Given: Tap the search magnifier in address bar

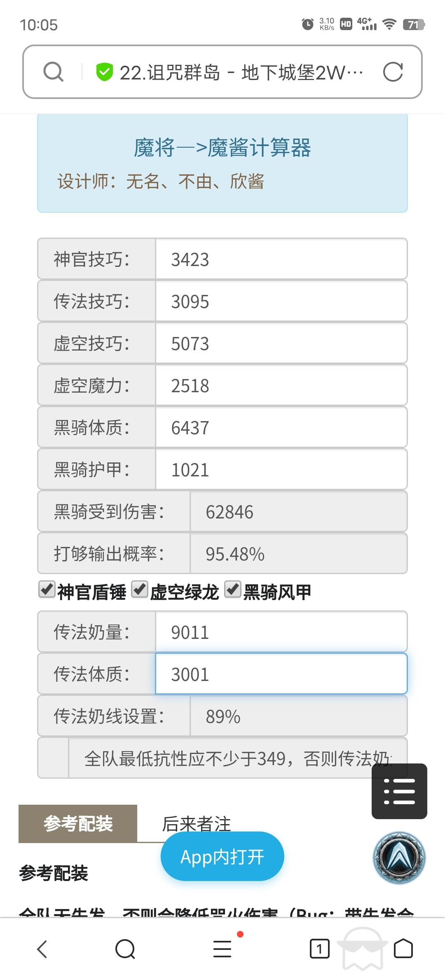Looking at the screenshot, I should [x=54, y=72].
